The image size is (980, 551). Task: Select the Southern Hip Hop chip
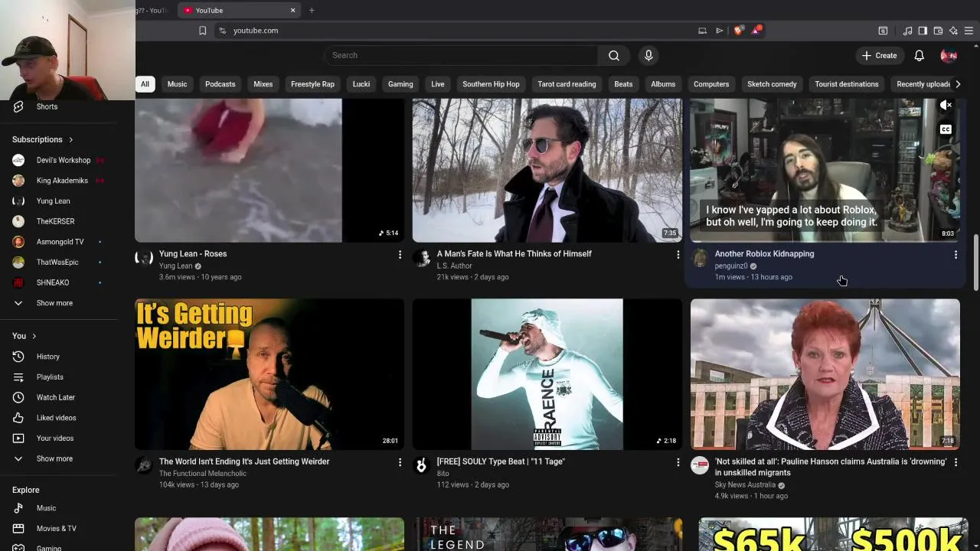(x=491, y=84)
